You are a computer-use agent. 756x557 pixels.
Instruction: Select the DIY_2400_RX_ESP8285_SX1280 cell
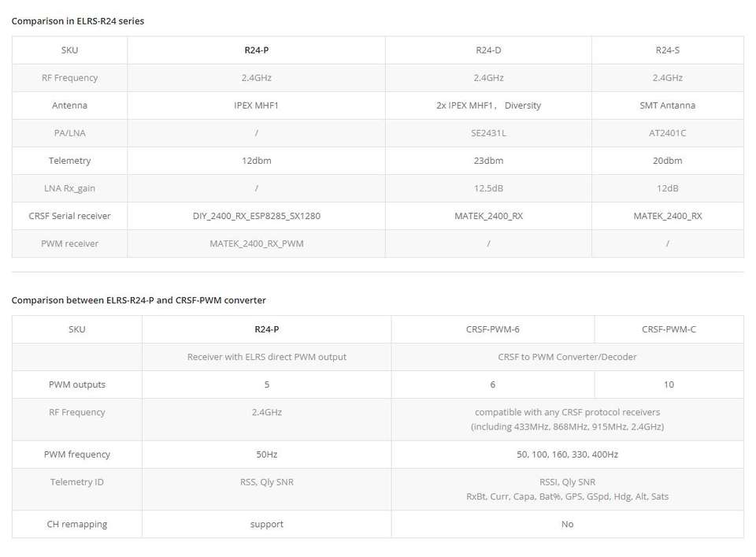[x=257, y=216]
